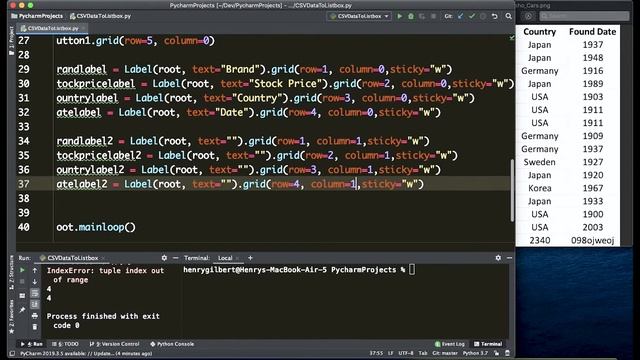Click oot.mainloop() on line 40

coord(96,227)
